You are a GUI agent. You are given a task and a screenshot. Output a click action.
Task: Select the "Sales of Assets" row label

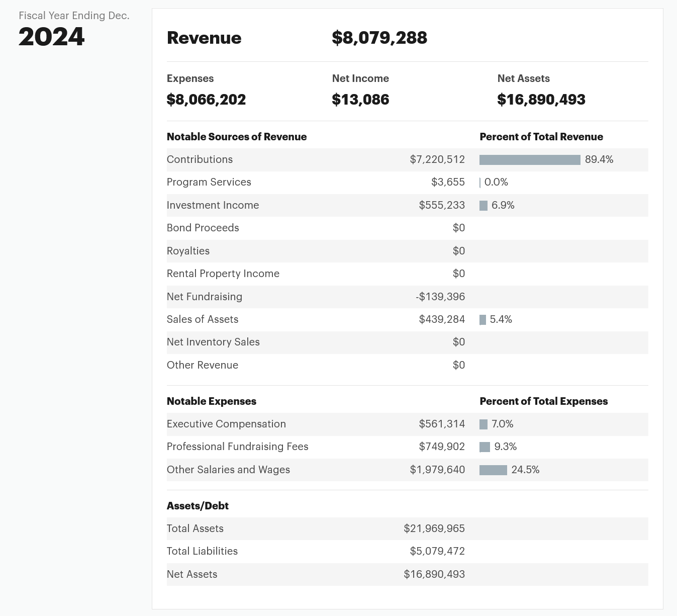tap(203, 319)
